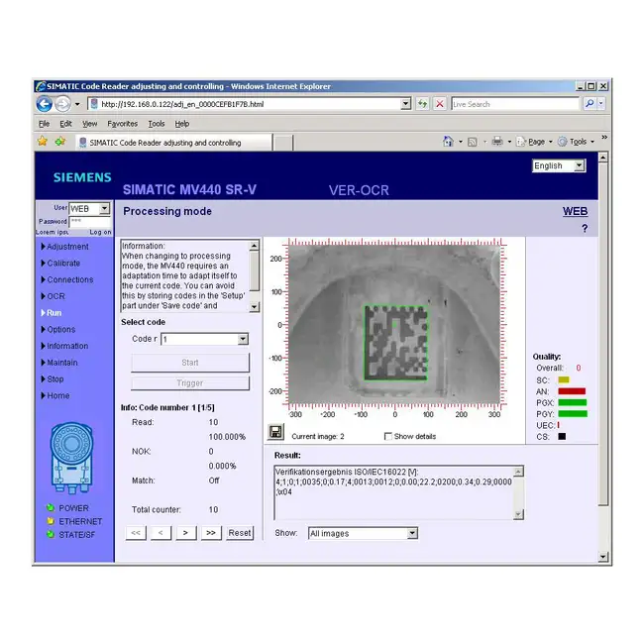Open the address bar history dropdown

pos(405,104)
